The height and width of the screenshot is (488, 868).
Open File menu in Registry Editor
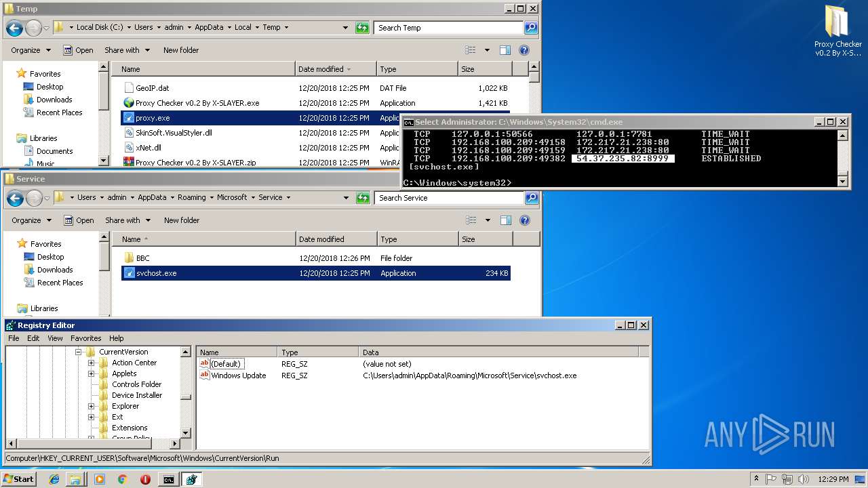tap(14, 338)
